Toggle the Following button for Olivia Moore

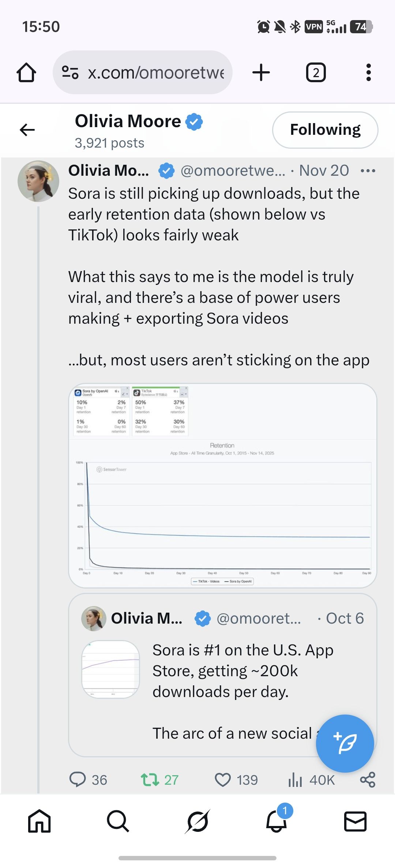coord(325,130)
